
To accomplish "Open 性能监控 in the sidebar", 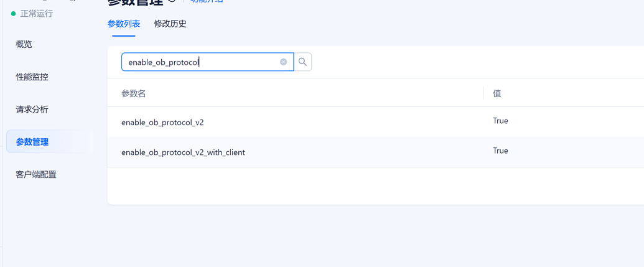I will point(32,77).
